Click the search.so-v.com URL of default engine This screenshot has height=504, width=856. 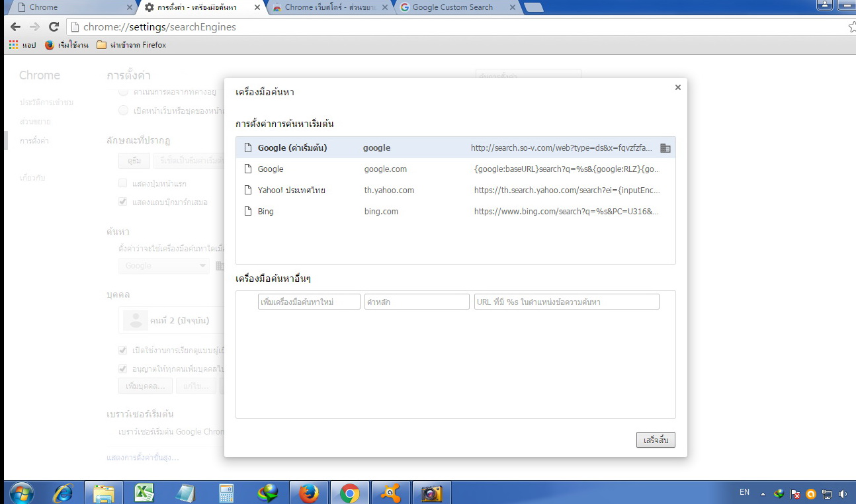point(562,147)
